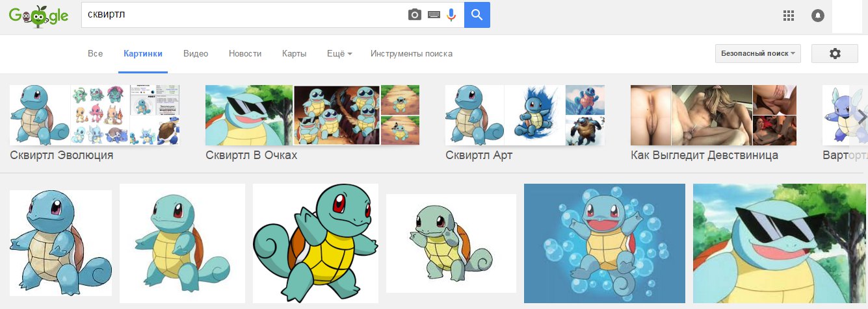Open second result Squirtle standing image
The height and width of the screenshot is (309, 868).
click(x=182, y=243)
